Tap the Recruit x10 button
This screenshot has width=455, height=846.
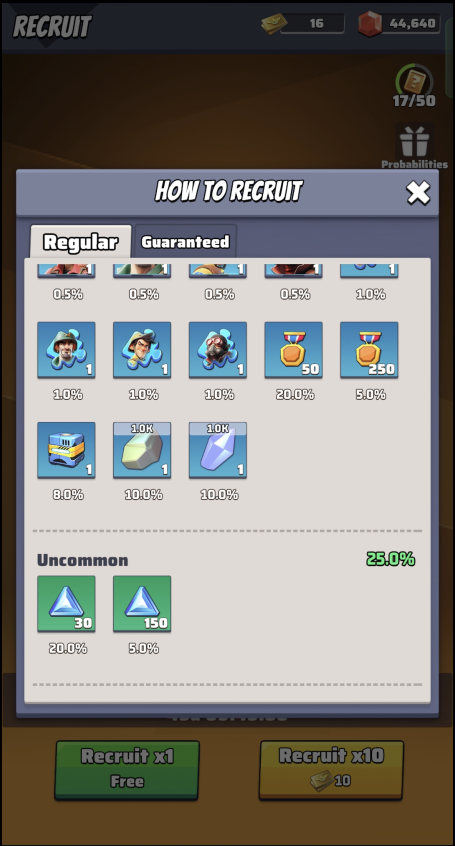[331, 770]
